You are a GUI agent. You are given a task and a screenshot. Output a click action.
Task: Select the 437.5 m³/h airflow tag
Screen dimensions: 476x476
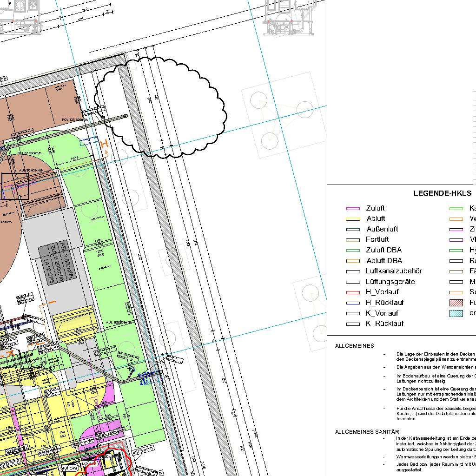143,450
